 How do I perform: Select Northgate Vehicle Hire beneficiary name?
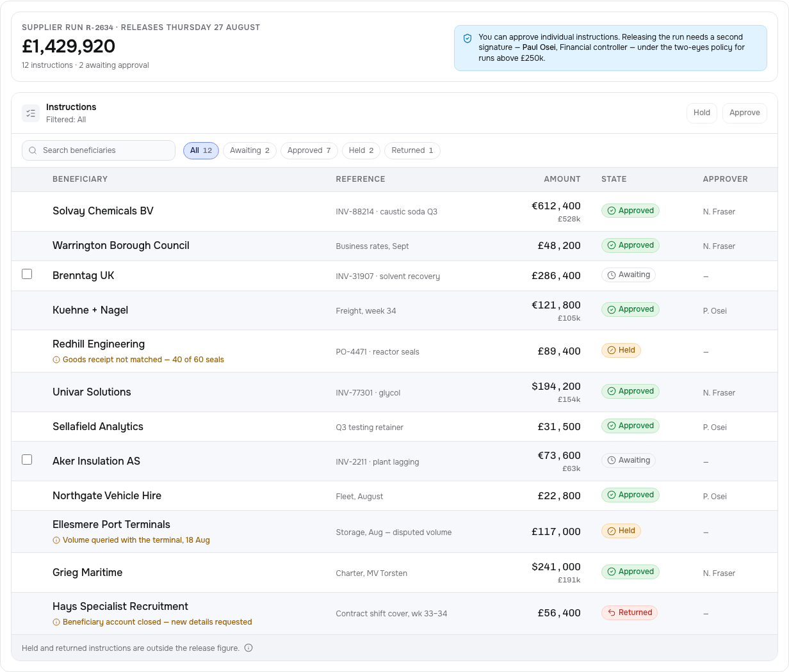tap(107, 496)
